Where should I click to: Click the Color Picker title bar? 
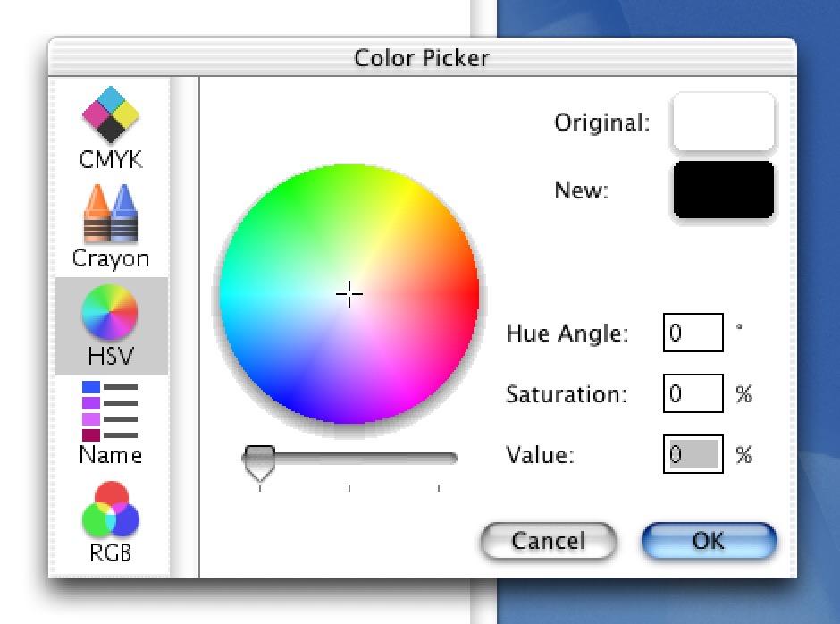422,57
